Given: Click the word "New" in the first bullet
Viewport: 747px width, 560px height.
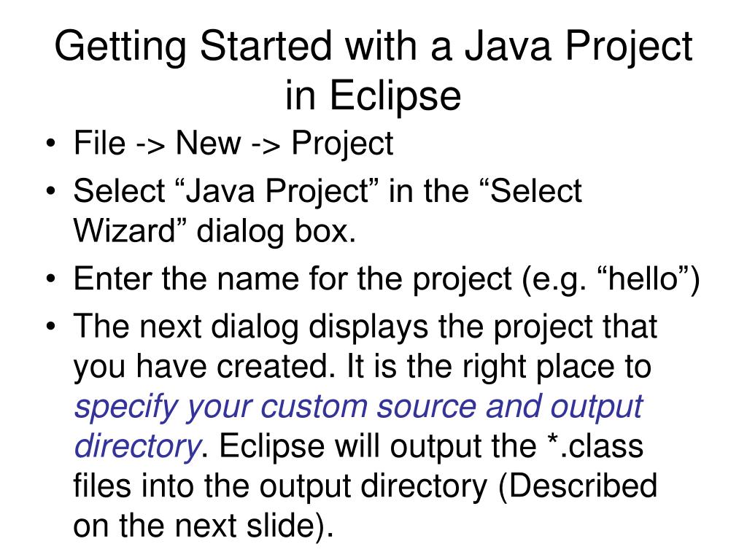Looking at the screenshot, I should coord(209,142).
